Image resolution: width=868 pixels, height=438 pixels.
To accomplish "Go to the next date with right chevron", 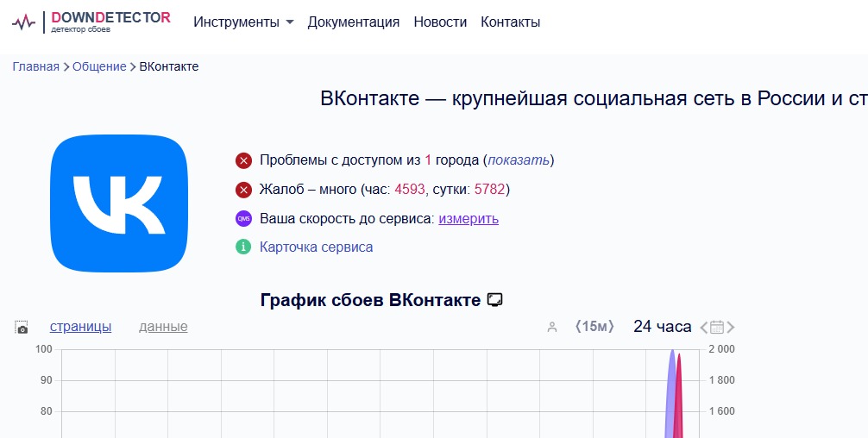I will coord(731,328).
